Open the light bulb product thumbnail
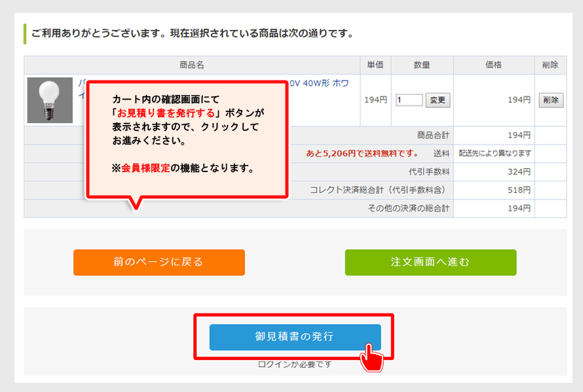The width and height of the screenshot is (583, 392). point(50,100)
